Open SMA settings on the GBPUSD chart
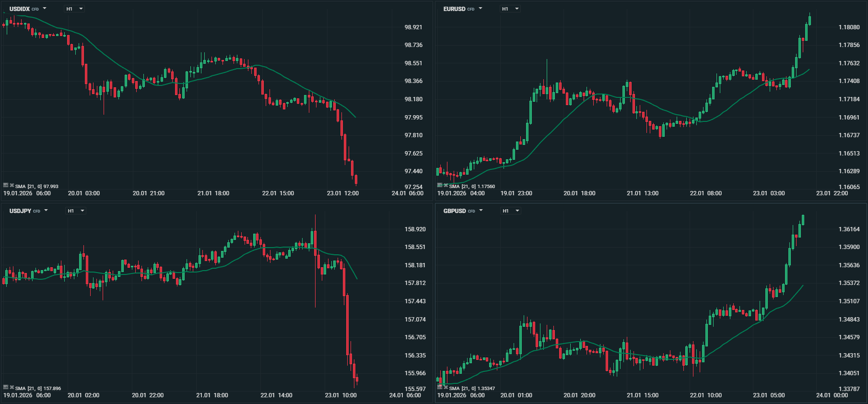This screenshot has height=404, width=868. pyautogui.click(x=440, y=387)
